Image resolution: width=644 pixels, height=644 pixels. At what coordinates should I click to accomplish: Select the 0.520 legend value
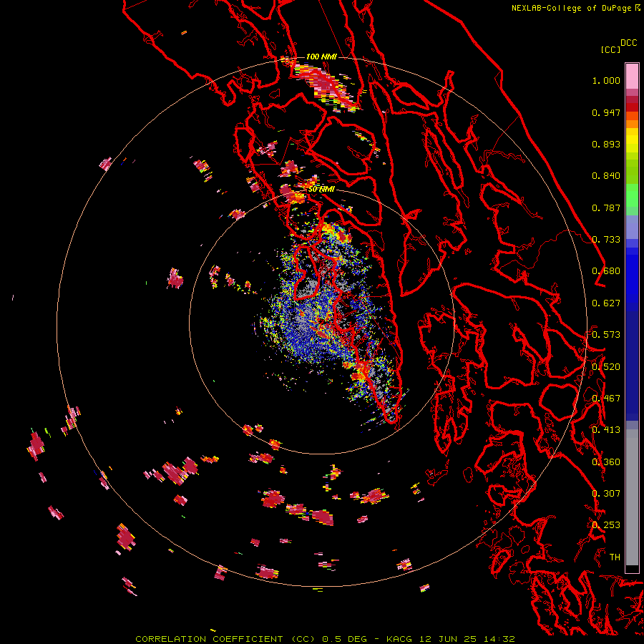coord(606,367)
